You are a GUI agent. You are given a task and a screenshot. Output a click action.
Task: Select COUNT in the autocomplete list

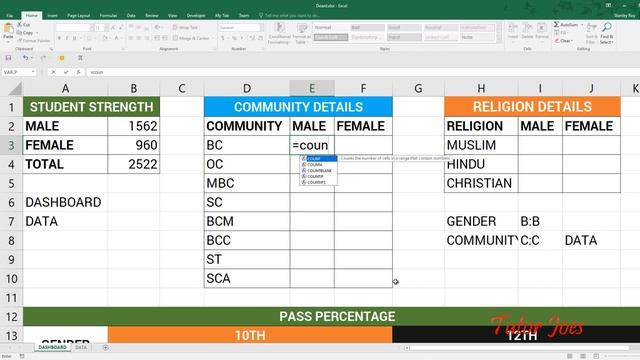click(x=319, y=159)
